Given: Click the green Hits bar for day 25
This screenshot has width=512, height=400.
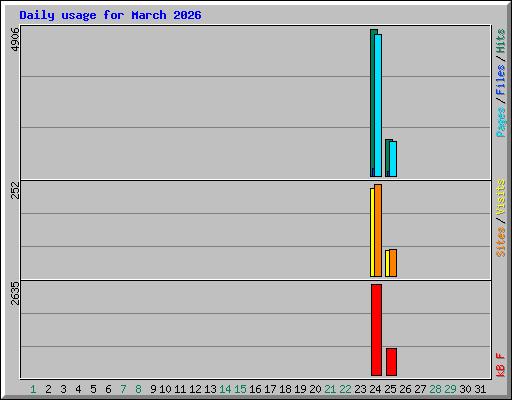Looking at the screenshot, I should 387,157.
